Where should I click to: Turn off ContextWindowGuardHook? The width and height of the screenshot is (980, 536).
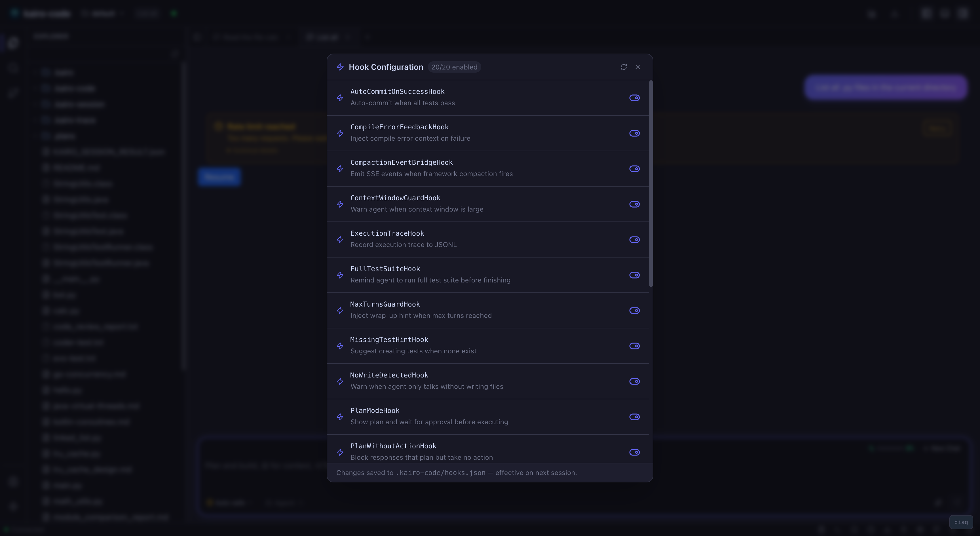634,204
